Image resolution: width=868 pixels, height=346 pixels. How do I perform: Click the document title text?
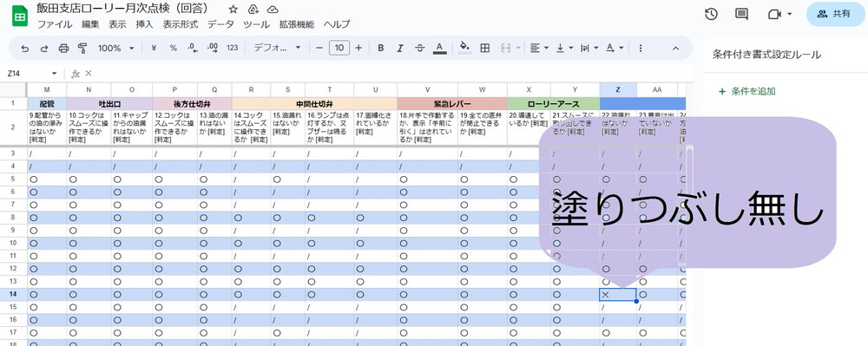point(122,9)
